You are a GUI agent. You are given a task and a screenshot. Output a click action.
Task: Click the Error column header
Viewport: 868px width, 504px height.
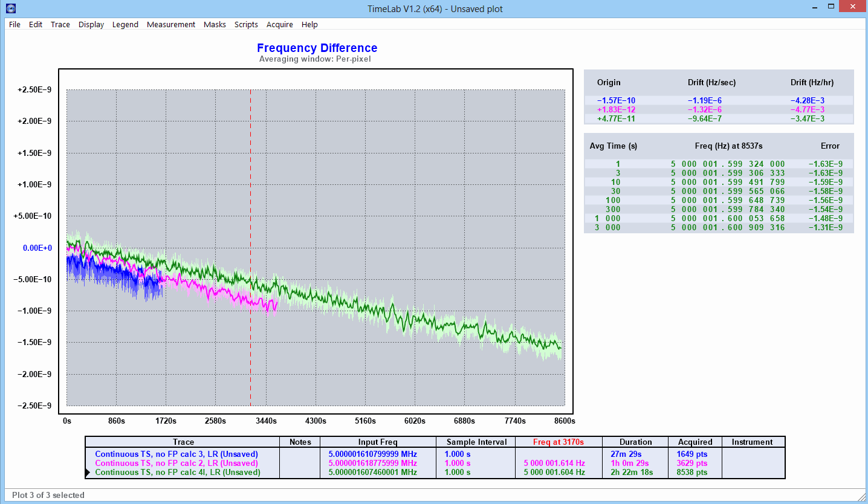[830, 146]
